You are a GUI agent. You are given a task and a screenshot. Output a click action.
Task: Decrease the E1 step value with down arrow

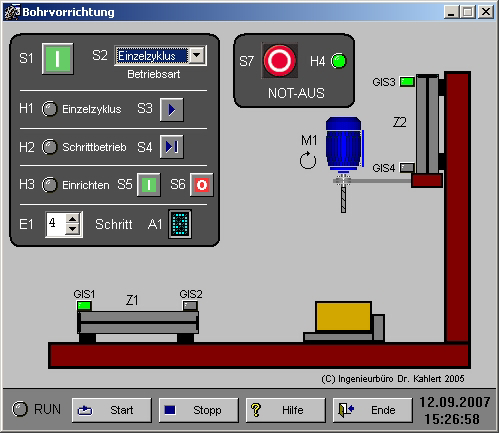point(73,229)
